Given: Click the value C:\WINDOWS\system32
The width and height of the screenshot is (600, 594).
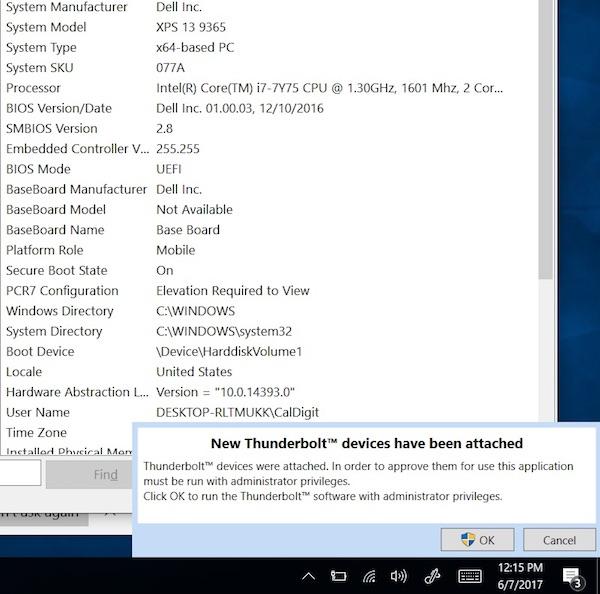Looking at the screenshot, I should pyautogui.click(x=224, y=331).
